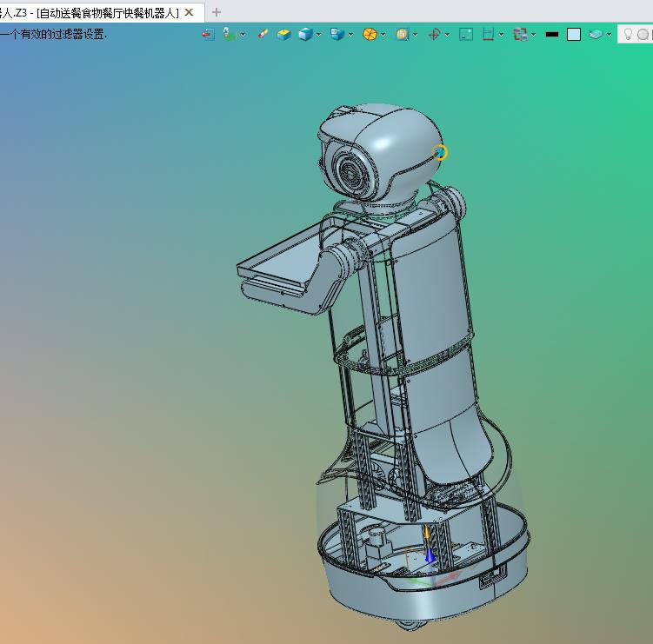653x644 pixels.
Task: Click the section plane frame icon
Action: click(488, 34)
